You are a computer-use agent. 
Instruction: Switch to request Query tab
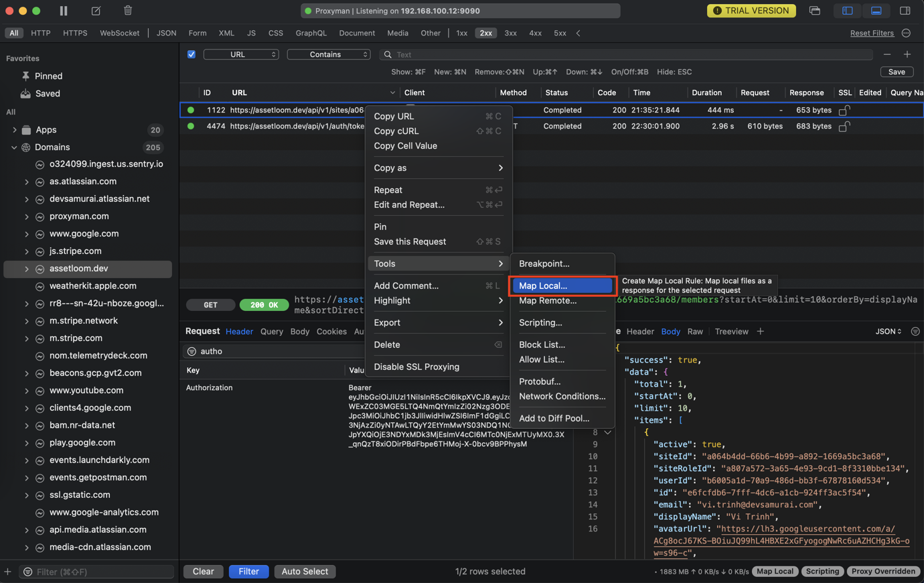click(x=272, y=331)
